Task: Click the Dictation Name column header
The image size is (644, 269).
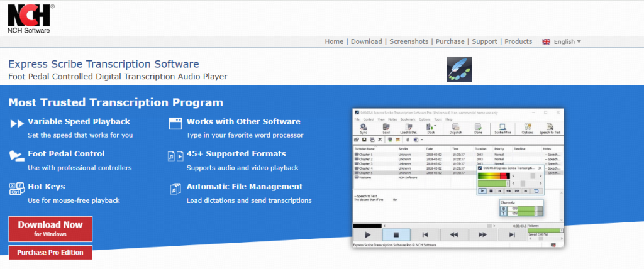Action: click(x=365, y=149)
